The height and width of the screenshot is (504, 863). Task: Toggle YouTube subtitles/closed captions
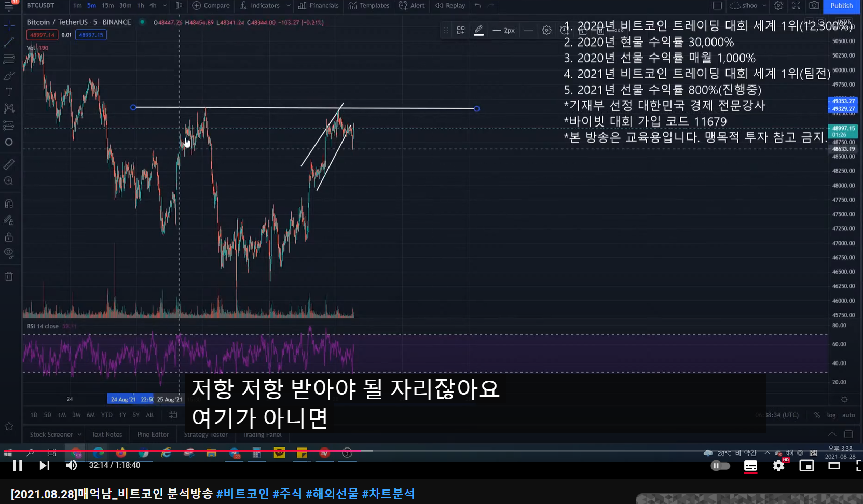pyautogui.click(x=750, y=466)
